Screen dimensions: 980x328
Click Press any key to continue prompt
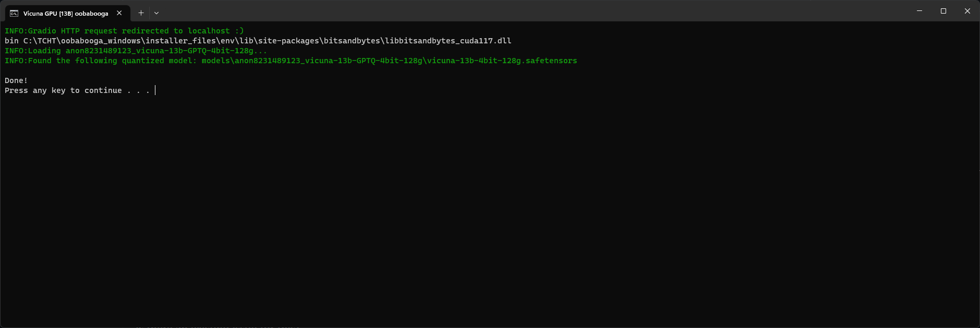76,90
